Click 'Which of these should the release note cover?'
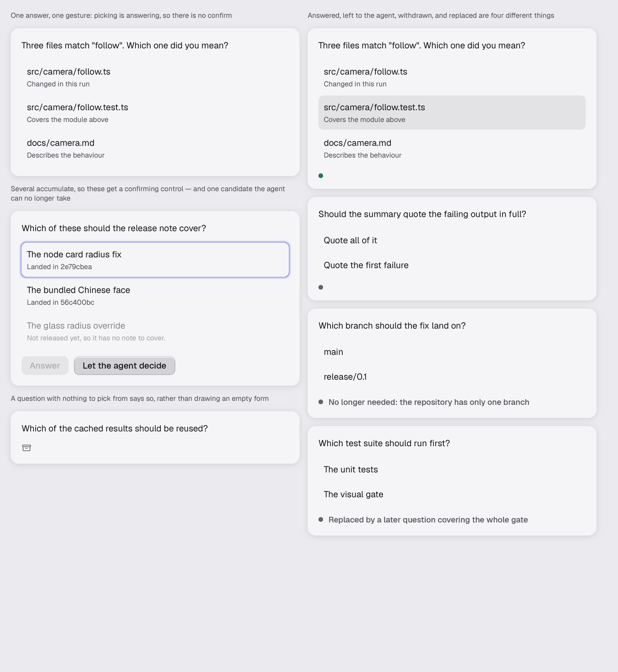 pos(114,228)
